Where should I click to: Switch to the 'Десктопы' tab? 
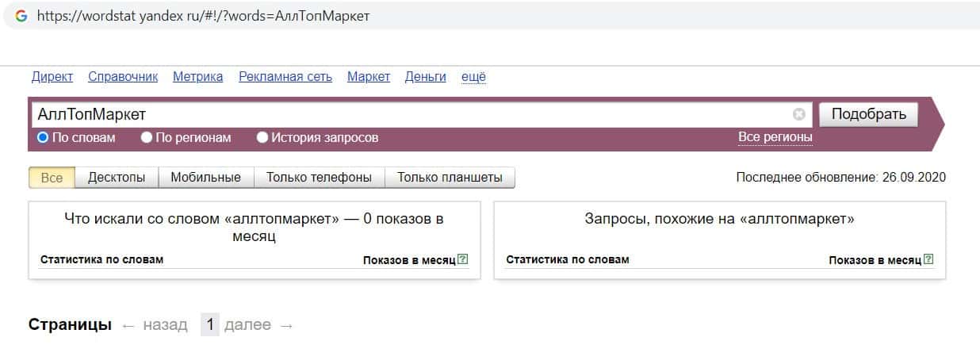(117, 178)
